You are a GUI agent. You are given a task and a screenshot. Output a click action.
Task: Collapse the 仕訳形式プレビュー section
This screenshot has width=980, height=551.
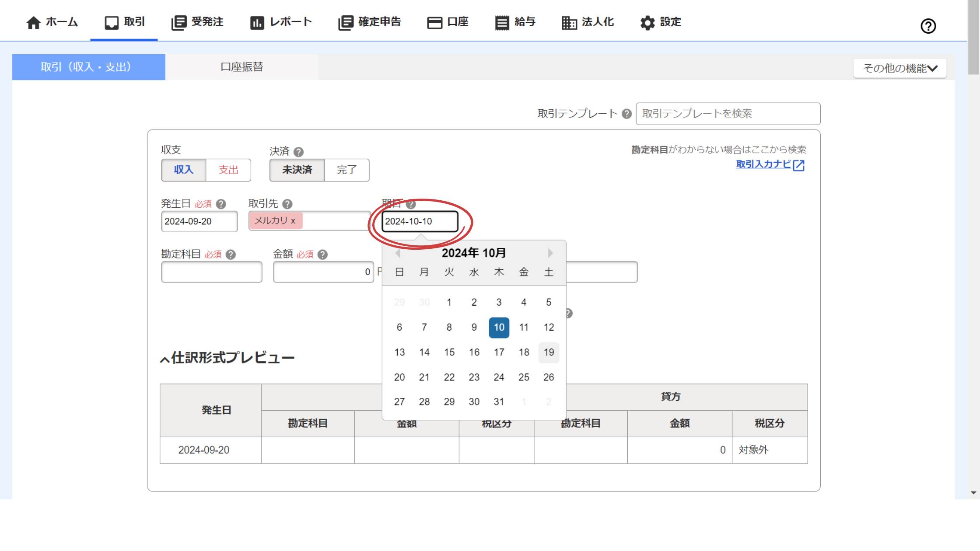coord(164,359)
